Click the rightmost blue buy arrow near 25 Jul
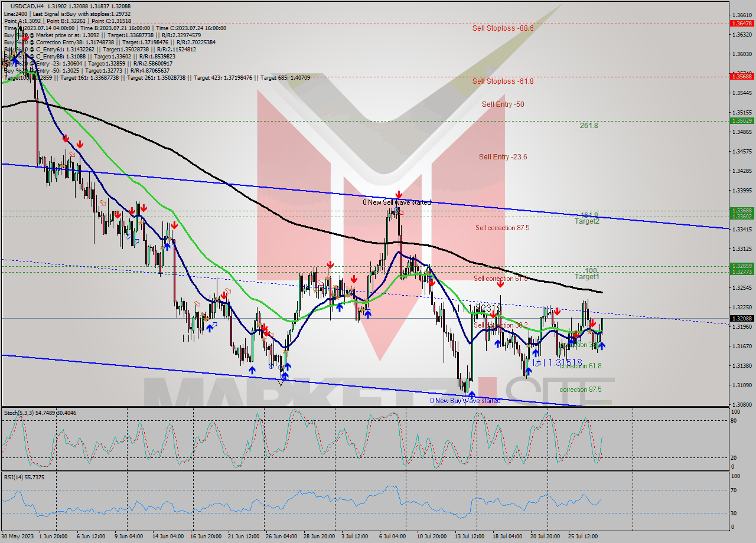This screenshot has height=543, width=756. coord(601,346)
